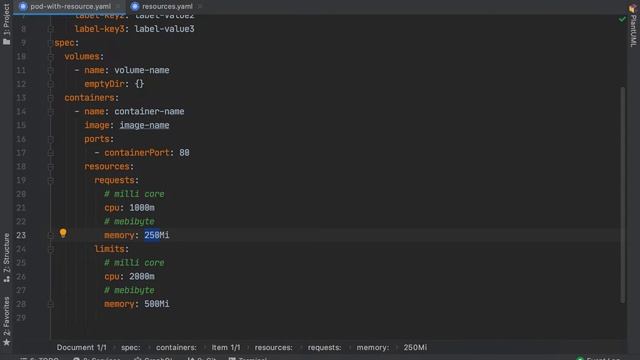The height and width of the screenshot is (360, 640).
Task: Click the # mebibyte comment under requests
Action: click(x=129, y=222)
